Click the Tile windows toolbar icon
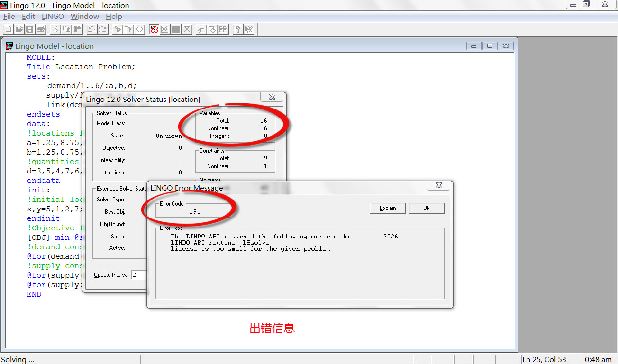The image size is (618, 364). (223, 29)
